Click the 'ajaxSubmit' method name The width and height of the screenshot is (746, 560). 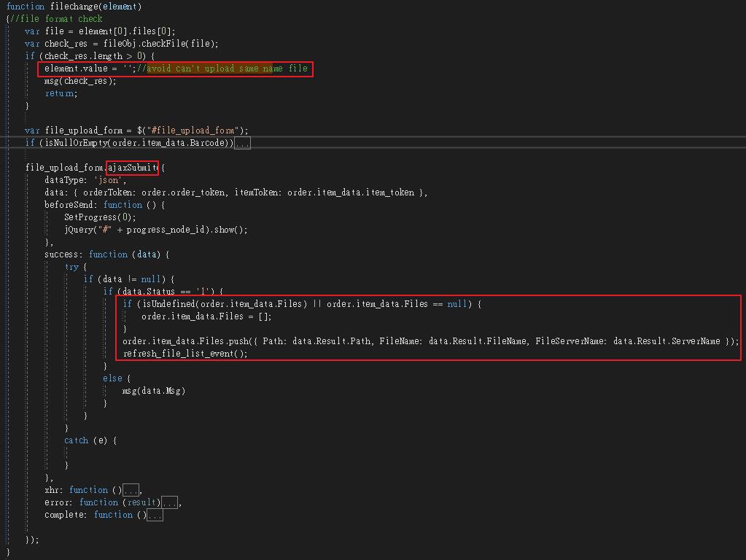point(133,168)
